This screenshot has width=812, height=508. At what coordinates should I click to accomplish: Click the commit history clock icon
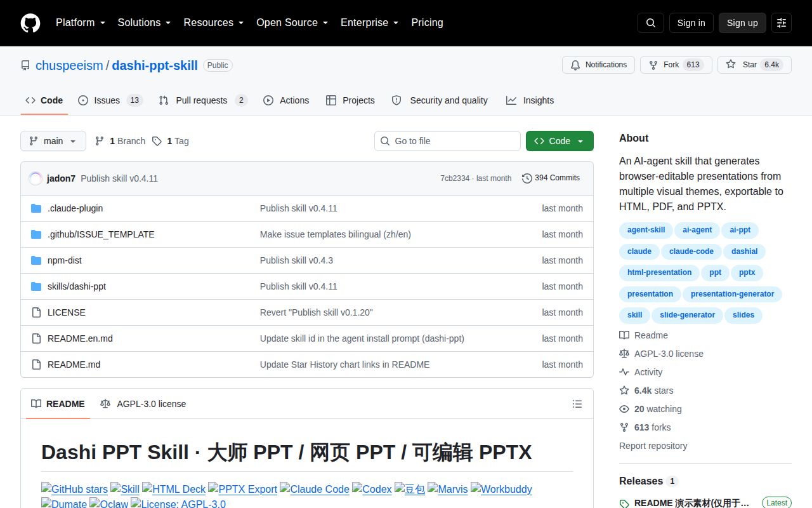coord(527,178)
